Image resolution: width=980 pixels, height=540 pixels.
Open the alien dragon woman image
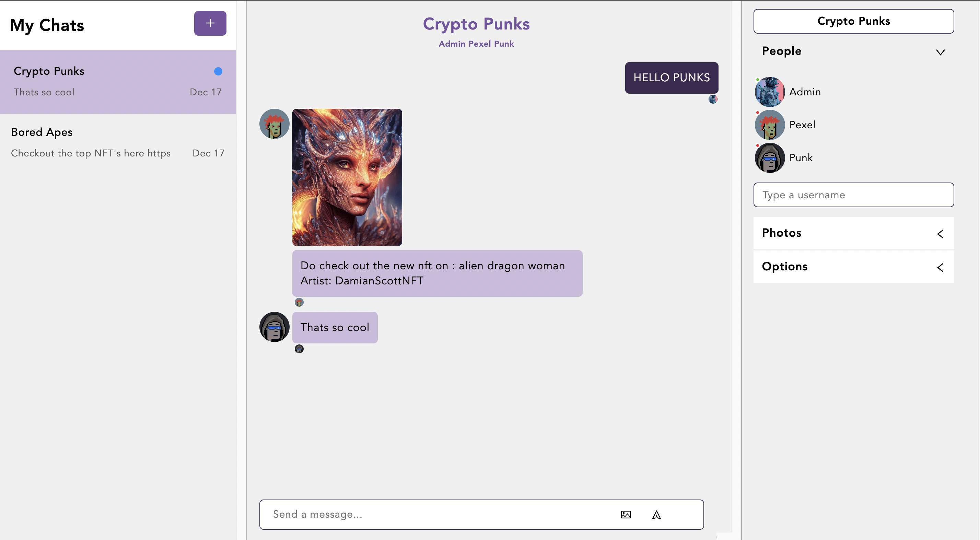pyautogui.click(x=347, y=177)
